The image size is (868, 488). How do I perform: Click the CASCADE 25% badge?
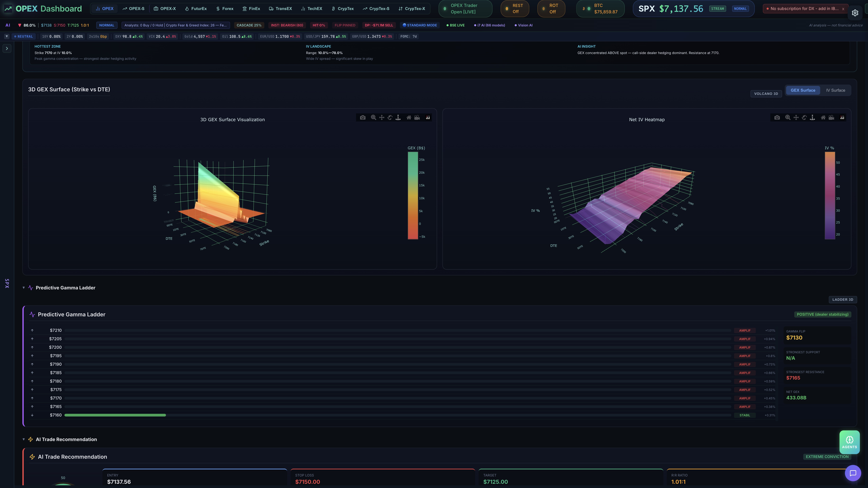pyautogui.click(x=249, y=25)
